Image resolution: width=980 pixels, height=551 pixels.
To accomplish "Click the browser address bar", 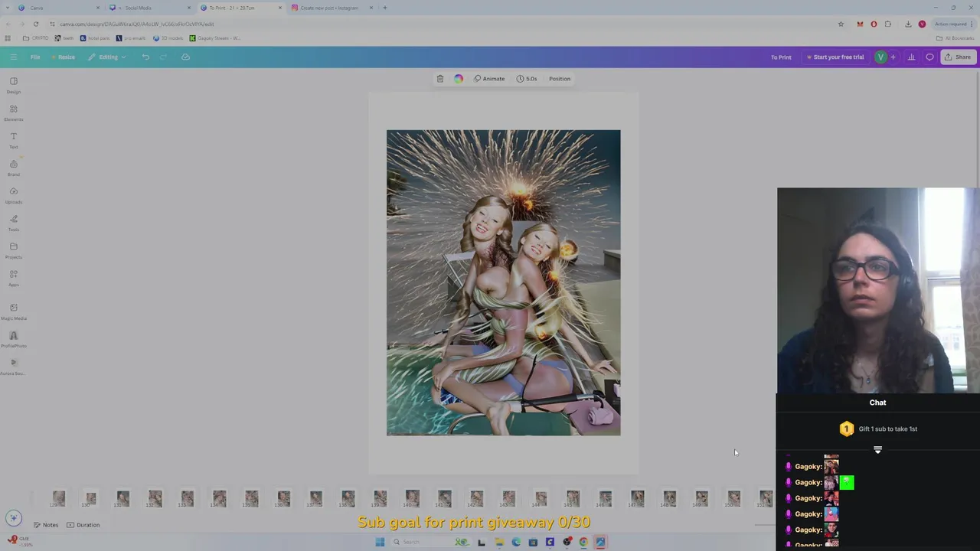I will (444, 24).
